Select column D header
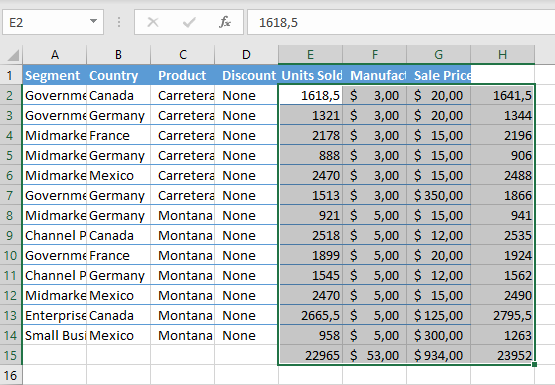The width and height of the screenshot is (555, 385). [x=246, y=54]
